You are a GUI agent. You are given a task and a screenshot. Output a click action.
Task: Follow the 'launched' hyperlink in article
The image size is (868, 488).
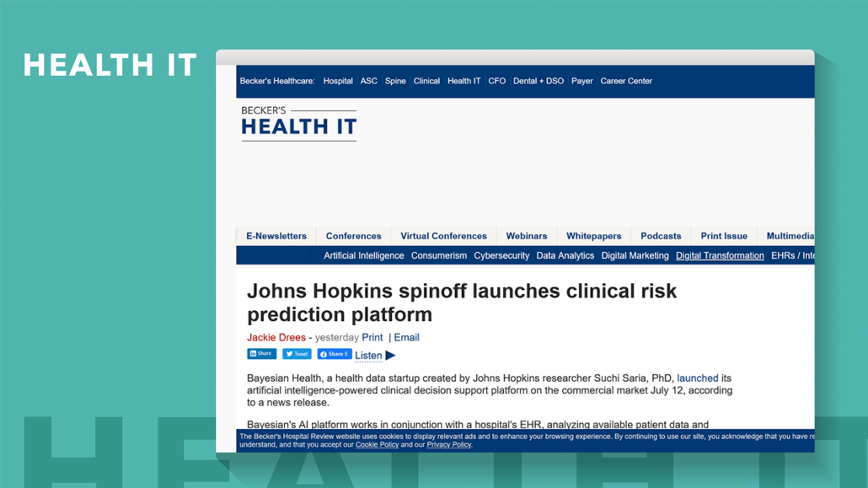(698, 378)
